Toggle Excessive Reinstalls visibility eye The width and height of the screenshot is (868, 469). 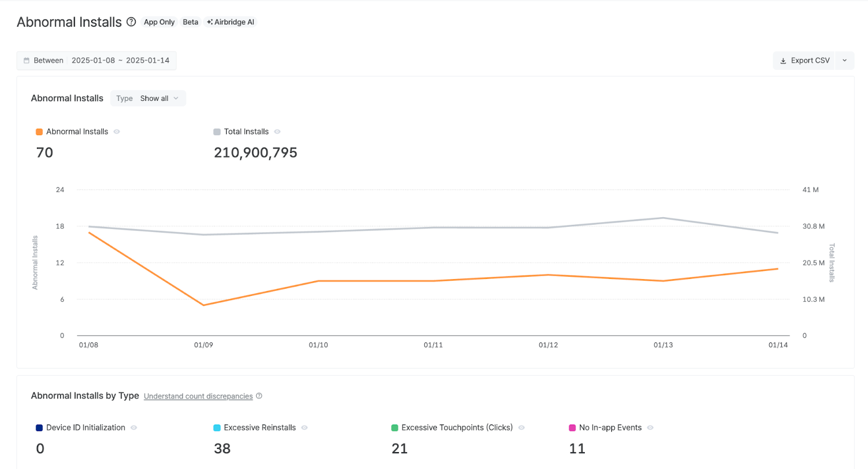click(304, 428)
